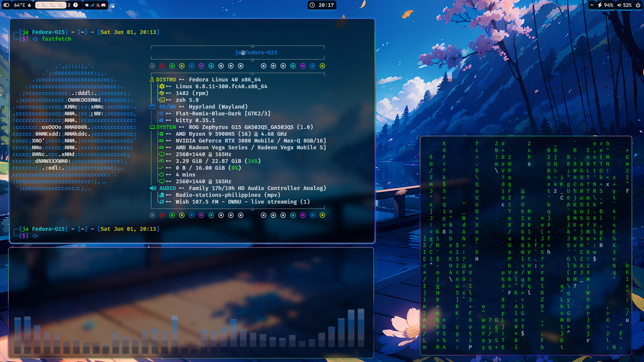Click the 20:17 clock module
Viewport: 644px width, 362px height.
point(322,5)
